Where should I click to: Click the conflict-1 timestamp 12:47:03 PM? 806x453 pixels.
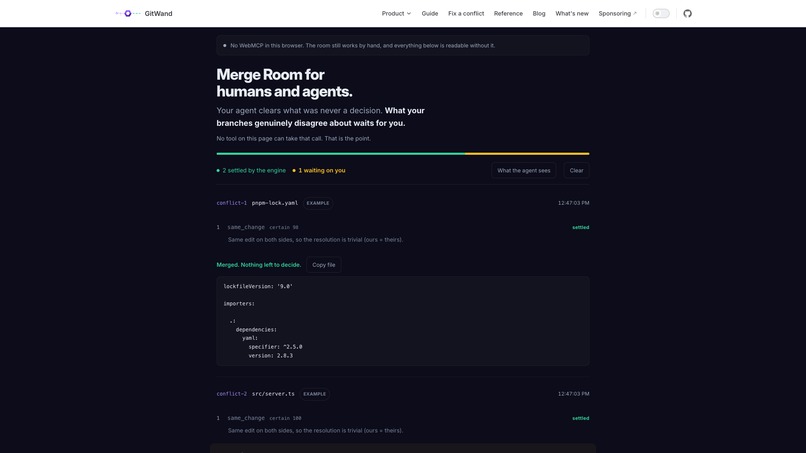tap(573, 203)
